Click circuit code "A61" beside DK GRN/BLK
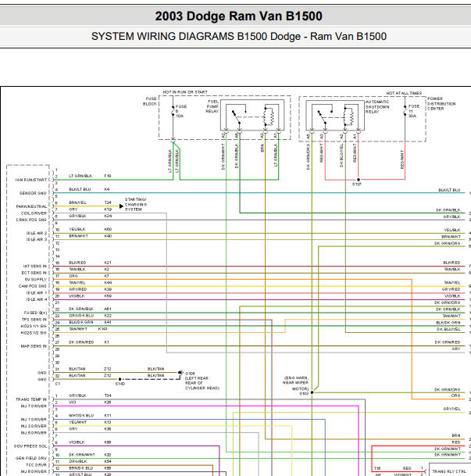471x476 pixels. [108, 309]
